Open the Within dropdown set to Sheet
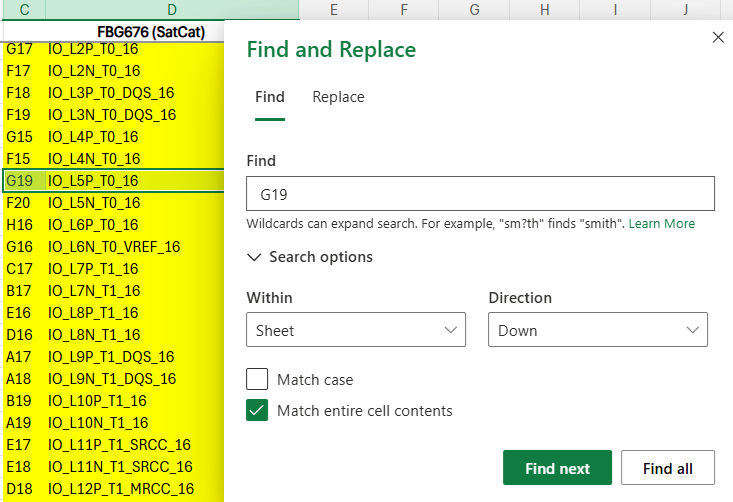The image size is (733, 502). tap(356, 330)
